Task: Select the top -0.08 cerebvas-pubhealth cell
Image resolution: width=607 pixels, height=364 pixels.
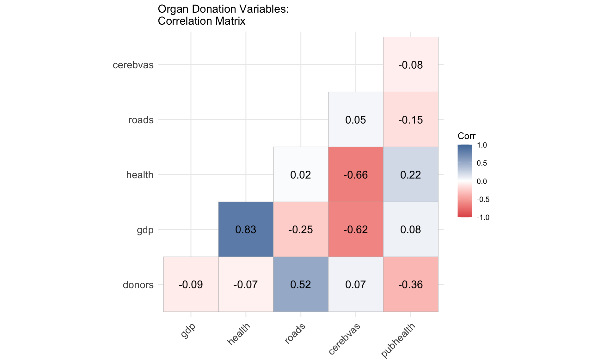Action: 411,64
